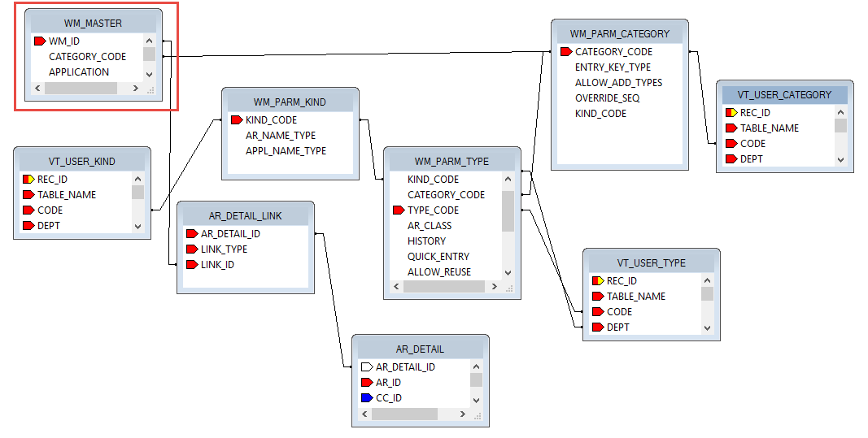Pick the QUICK_ENTRY field in WM_PARM_TYPE
This screenshot has height=438, width=868.
click(x=438, y=257)
